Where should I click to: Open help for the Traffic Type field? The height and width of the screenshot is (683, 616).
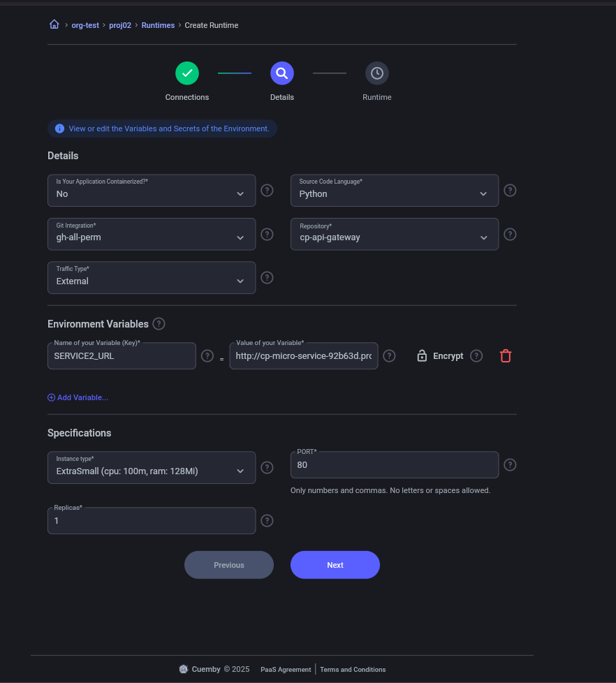pyautogui.click(x=267, y=277)
